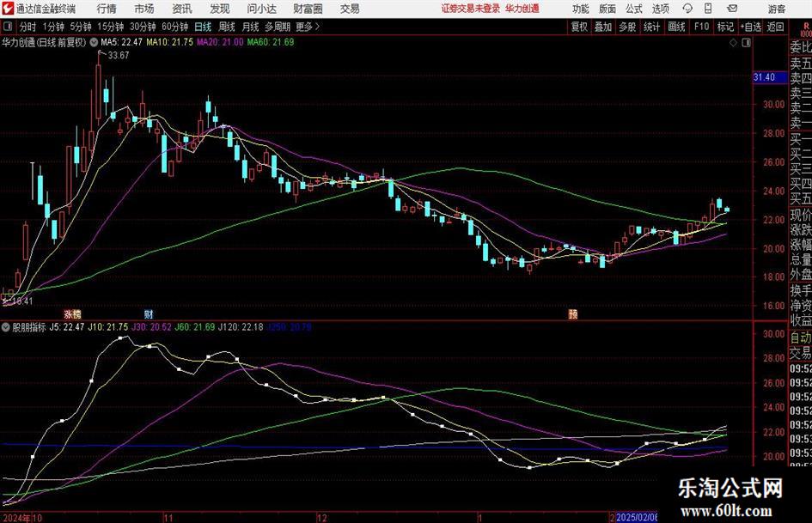Open the 功能 menu
The height and width of the screenshot is (523, 812).
coord(581,9)
